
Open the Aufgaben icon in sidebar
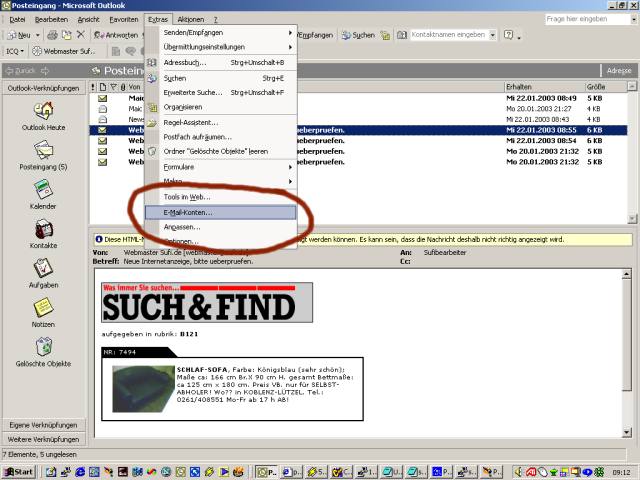coord(43,268)
